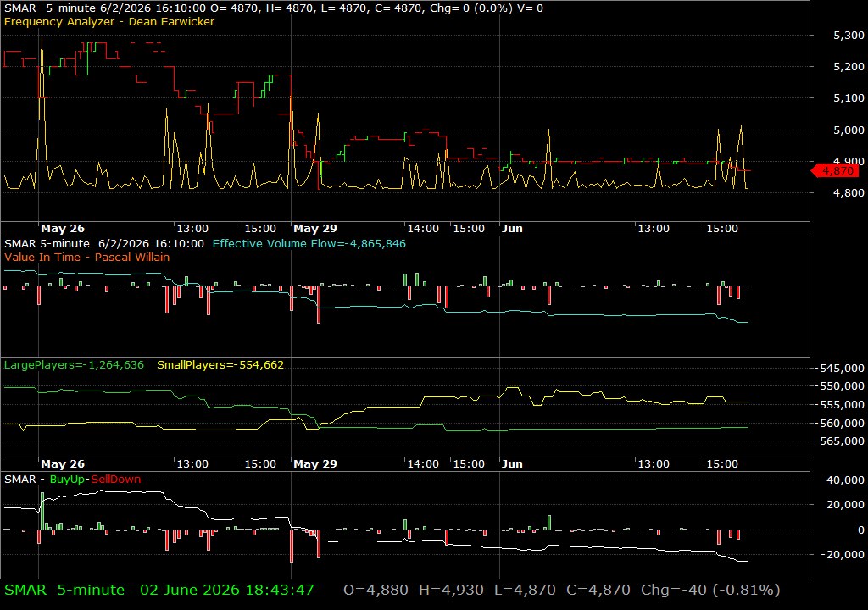Click the 5,300 price axis label
This screenshot has width=868, height=610.
849,35
